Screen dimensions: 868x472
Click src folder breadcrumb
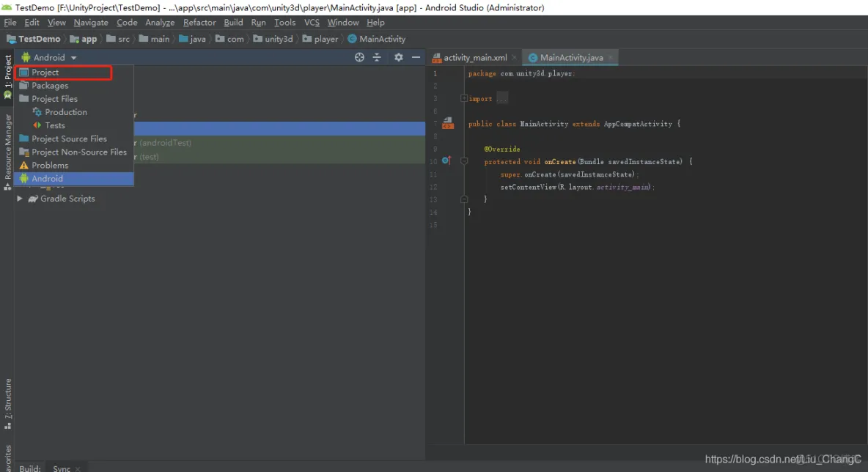tap(118, 40)
